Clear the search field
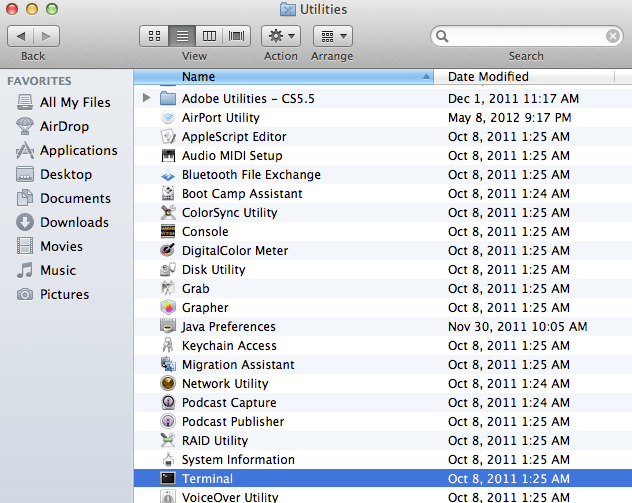The image size is (632, 503). pyautogui.click(x=613, y=36)
